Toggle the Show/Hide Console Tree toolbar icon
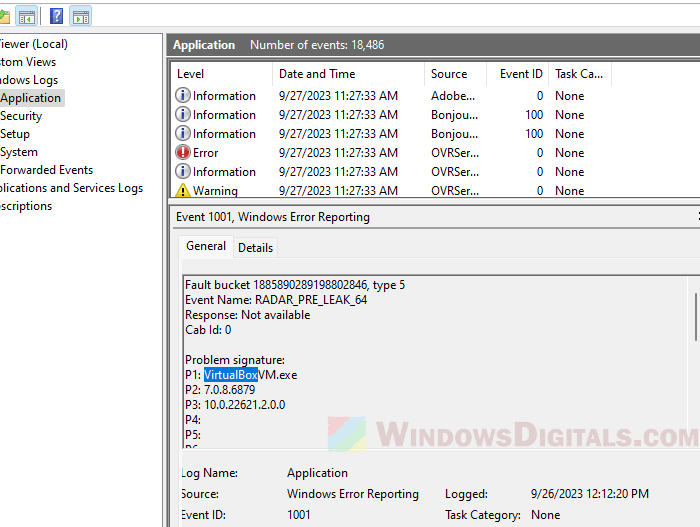Viewport: 700px width, 527px height. [26, 17]
